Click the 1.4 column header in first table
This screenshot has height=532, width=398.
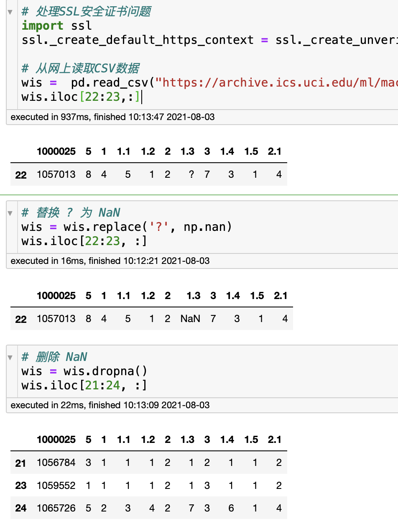(227, 151)
